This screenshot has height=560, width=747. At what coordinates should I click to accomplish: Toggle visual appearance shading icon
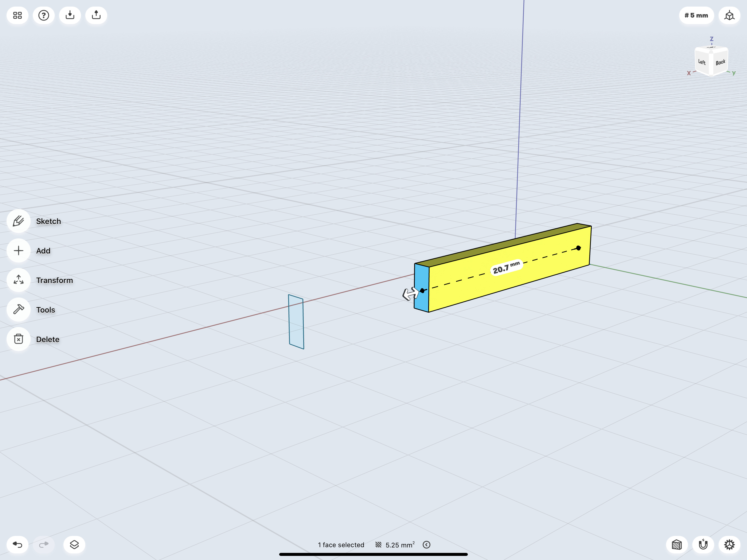(x=676, y=544)
